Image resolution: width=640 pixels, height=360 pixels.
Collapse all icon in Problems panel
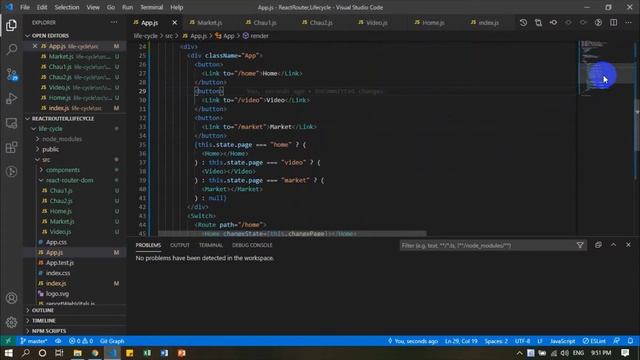[x=598, y=245]
